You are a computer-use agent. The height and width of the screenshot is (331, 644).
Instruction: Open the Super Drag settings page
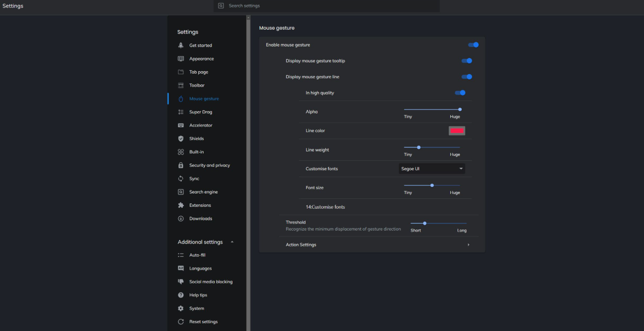click(201, 112)
